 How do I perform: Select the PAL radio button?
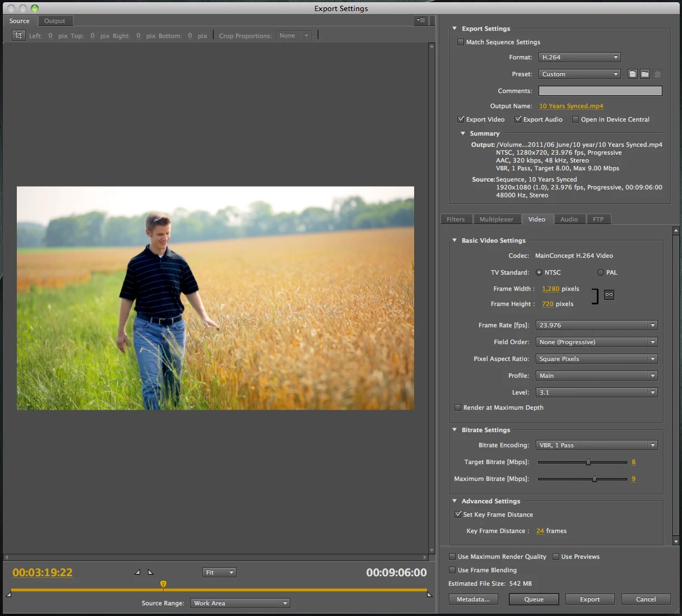coord(601,272)
